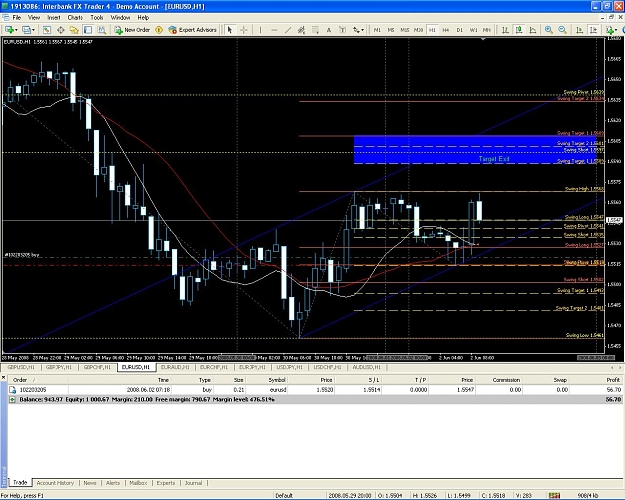Switch to the USDJPY,H1 chart tab
The width and height of the screenshot is (625, 500).
(x=290, y=367)
